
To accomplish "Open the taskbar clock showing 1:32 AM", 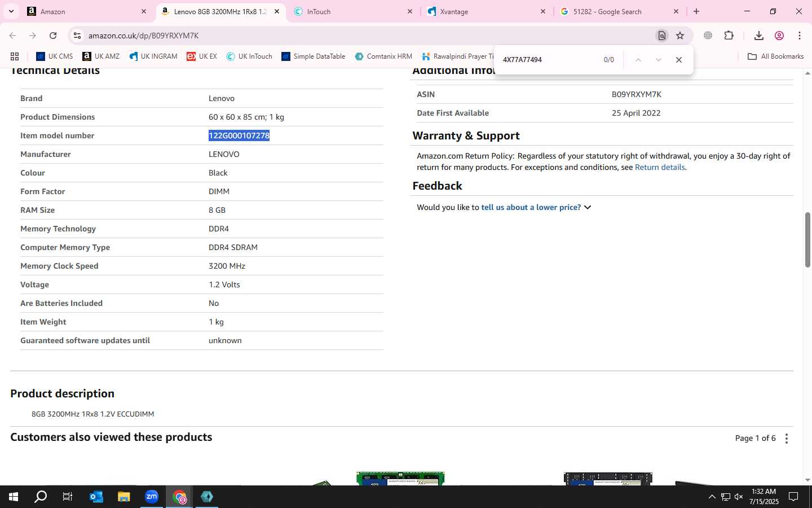I will pyautogui.click(x=764, y=497).
